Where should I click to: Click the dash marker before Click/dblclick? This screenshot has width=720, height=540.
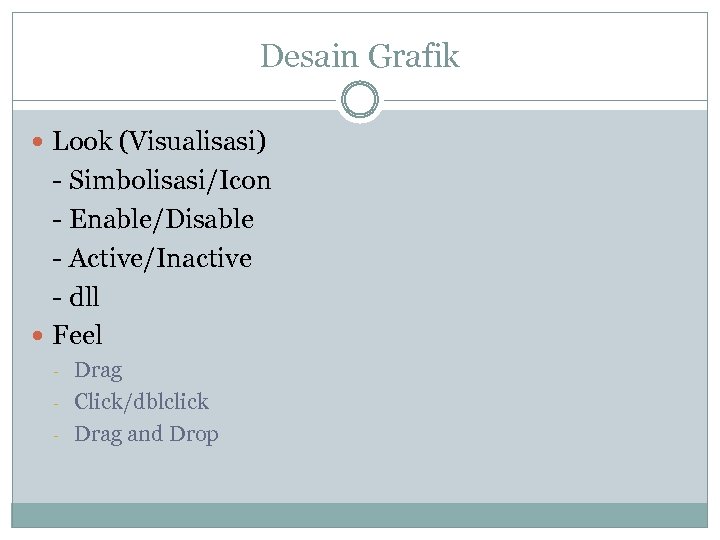(x=58, y=403)
